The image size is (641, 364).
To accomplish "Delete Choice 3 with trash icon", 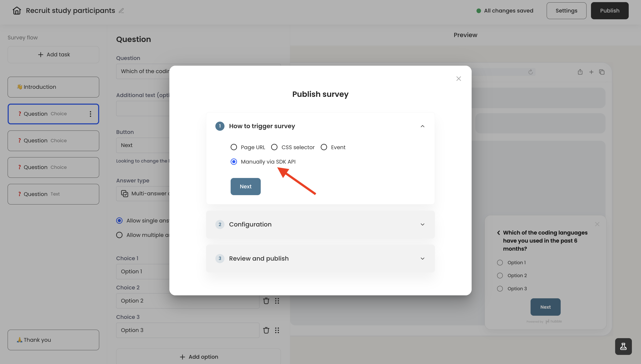I will [266, 330].
